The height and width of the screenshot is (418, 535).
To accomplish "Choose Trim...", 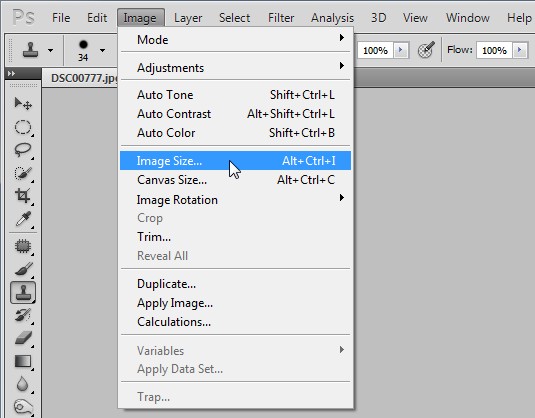I will (235, 236).
